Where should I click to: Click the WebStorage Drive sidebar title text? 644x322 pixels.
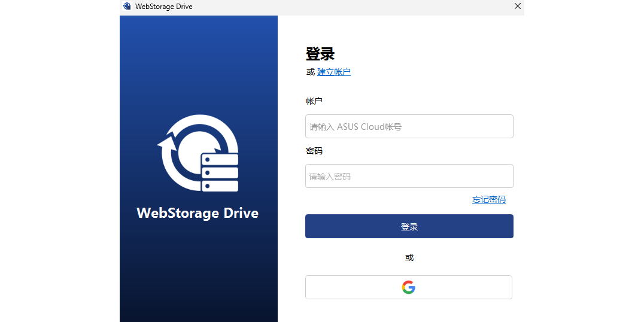198,213
